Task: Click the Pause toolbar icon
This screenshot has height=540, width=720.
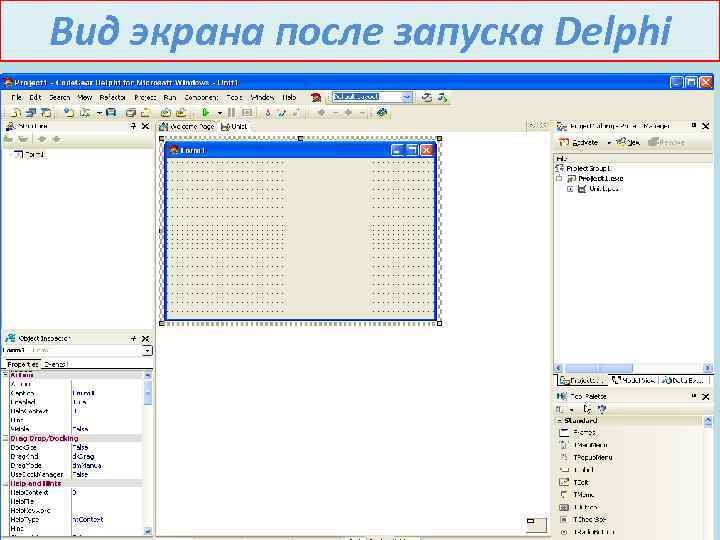Action: tap(231, 112)
